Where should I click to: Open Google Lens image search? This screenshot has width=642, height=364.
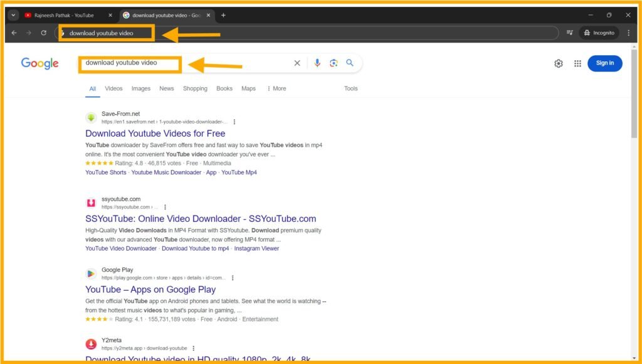click(334, 63)
